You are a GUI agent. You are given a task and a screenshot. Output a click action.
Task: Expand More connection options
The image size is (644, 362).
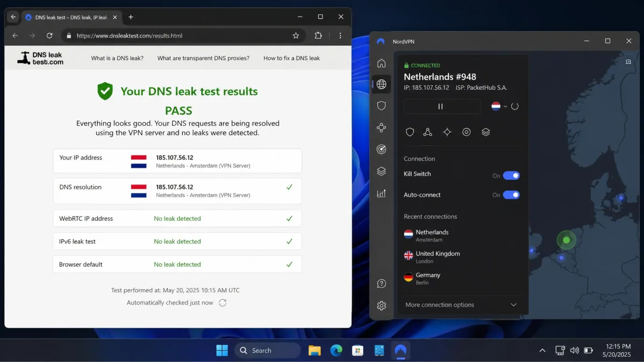(462, 305)
